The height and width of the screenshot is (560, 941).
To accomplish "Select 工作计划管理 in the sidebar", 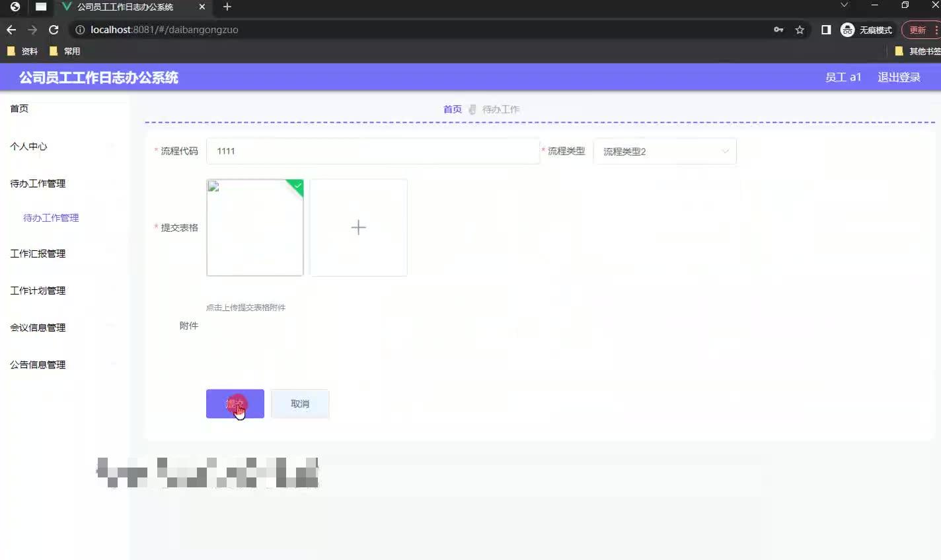I will [x=38, y=290].
